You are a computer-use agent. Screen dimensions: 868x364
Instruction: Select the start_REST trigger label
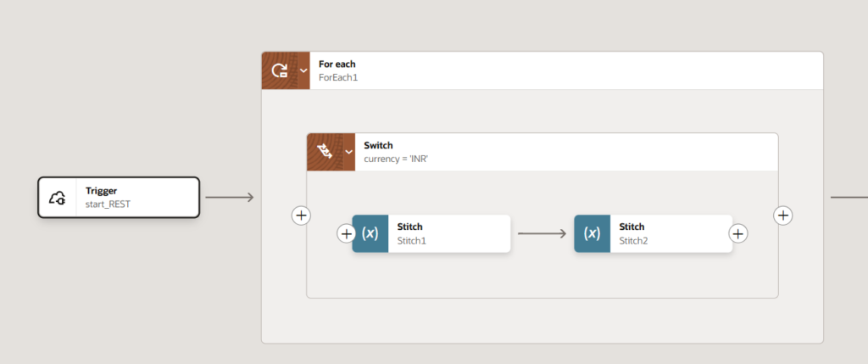coord(108,204)
